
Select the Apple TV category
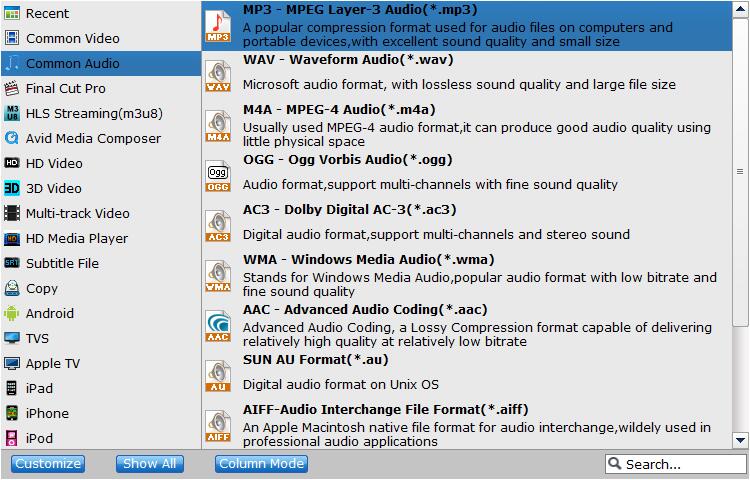101,363
